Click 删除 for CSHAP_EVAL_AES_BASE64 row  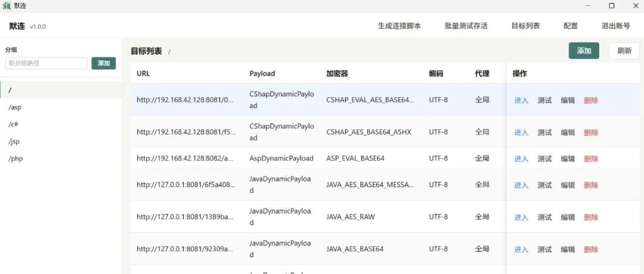[591, 100]
